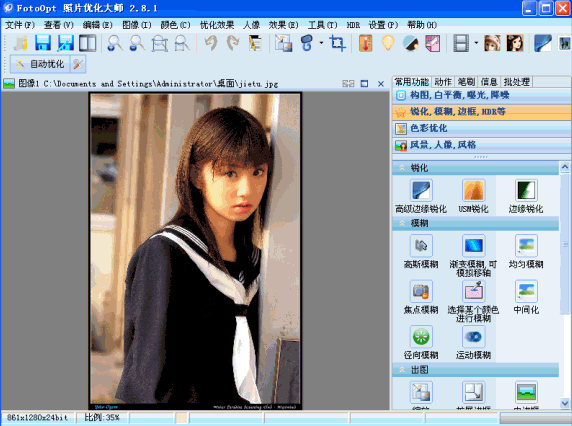Viewport: 572px width, 426px height.
Task: Switch to the 笔刷 tab
Action: (x=466, y=82)
